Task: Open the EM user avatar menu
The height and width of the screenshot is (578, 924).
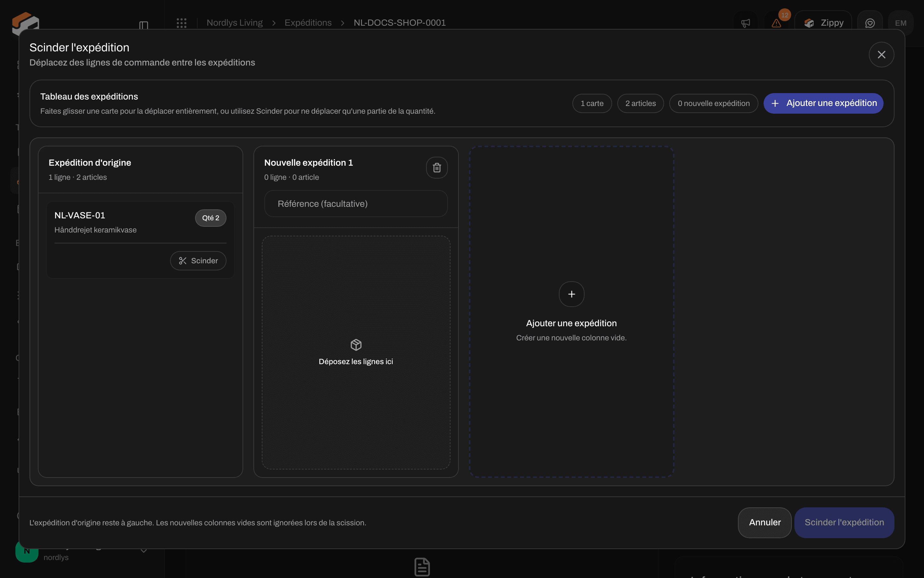Action: coord(901,23)
